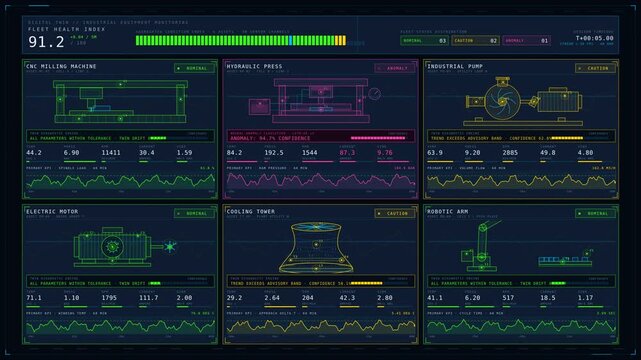The height and width of the screenshot is (360, 641).
Task: Click the blue marker segment in health bar
Action: 291,40
